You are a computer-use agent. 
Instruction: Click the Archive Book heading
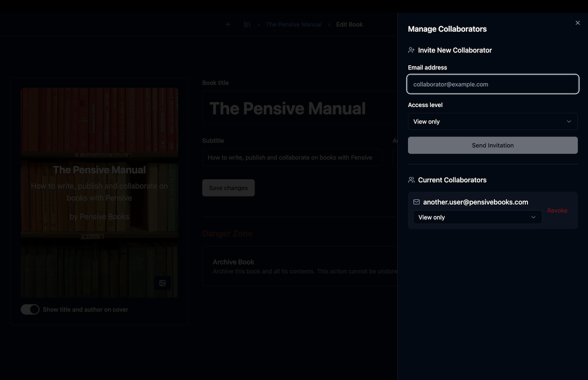point(233,262)
